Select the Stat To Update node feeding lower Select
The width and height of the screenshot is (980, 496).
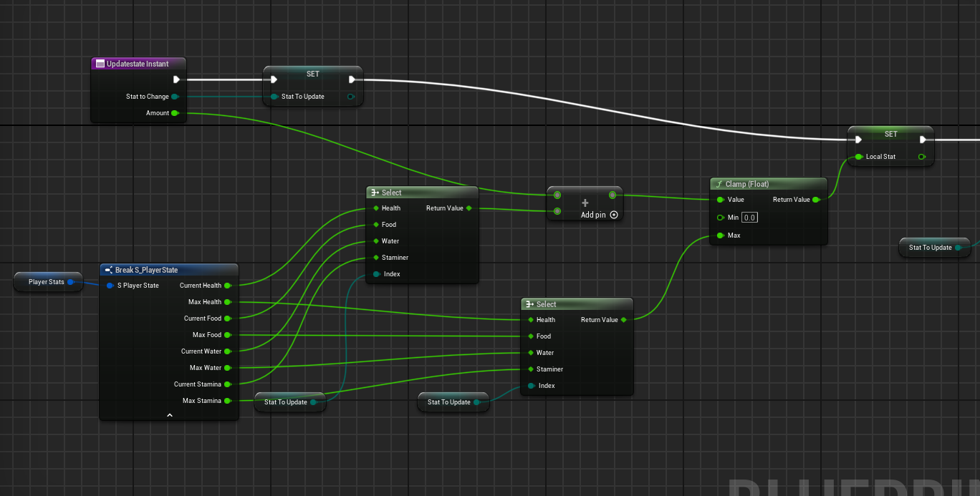[x=454, y=402]
